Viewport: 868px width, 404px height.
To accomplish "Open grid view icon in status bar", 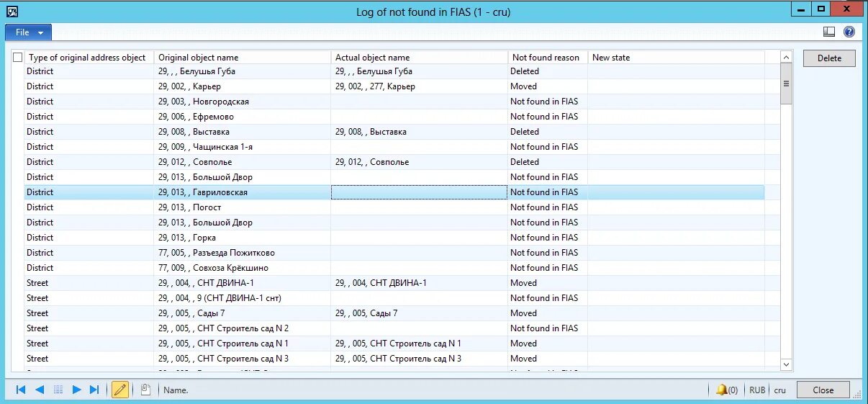I will tap(58, 390).
